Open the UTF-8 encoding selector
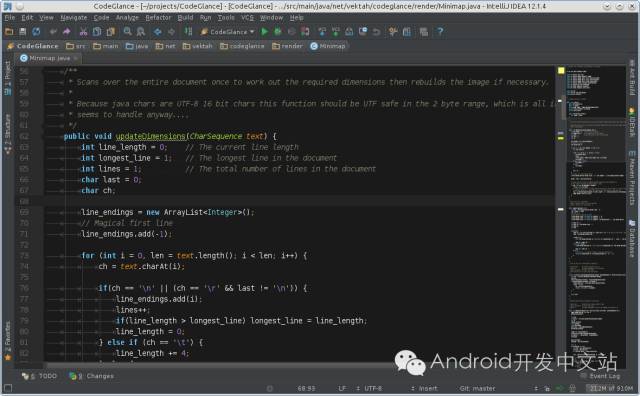This screenshot has height=396, width=640. tap(373, 388)
